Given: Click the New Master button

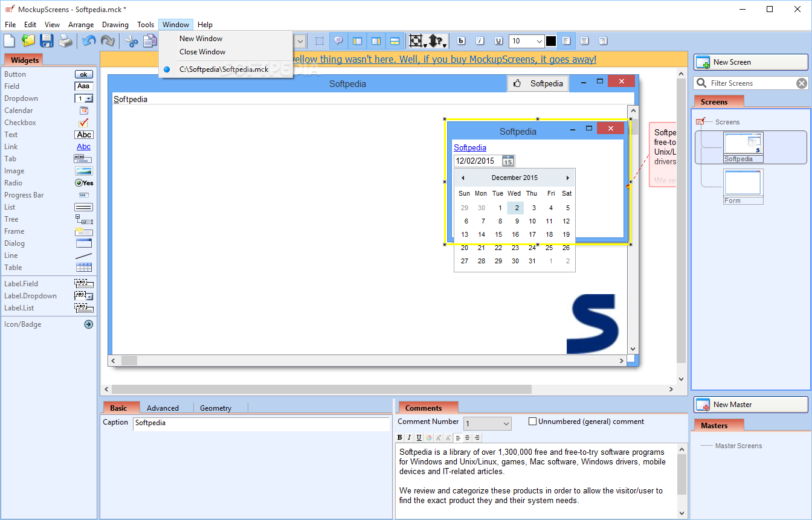Looking at the screenshot, I should [750, 405].
